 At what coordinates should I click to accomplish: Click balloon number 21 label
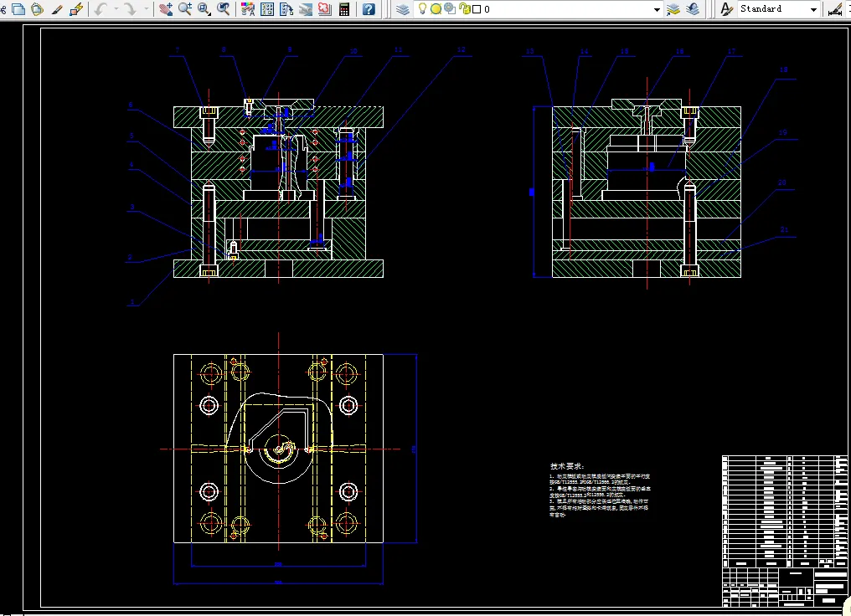point(784,229)
